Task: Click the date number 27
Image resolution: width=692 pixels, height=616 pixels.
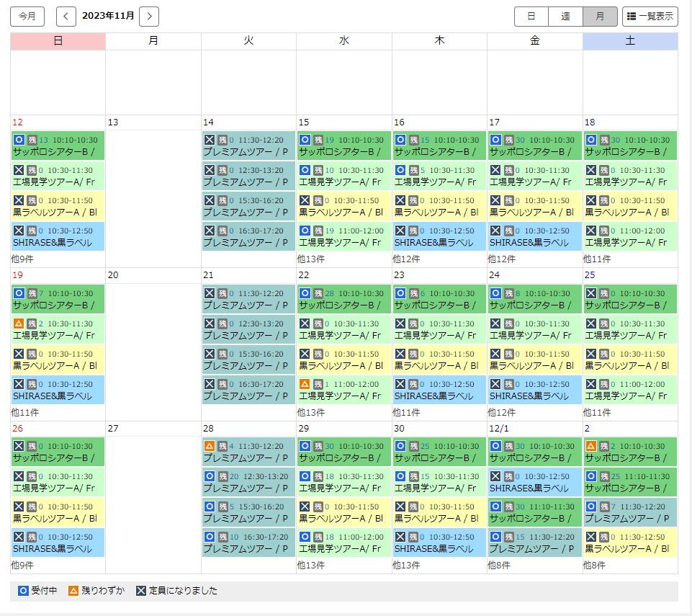Action: point(114,429)
